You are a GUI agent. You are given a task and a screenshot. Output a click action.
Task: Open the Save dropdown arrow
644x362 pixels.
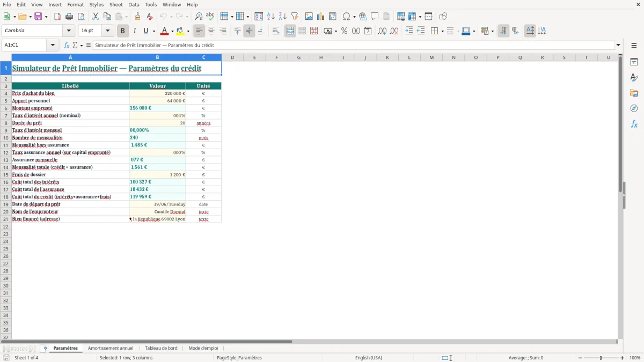46,17
